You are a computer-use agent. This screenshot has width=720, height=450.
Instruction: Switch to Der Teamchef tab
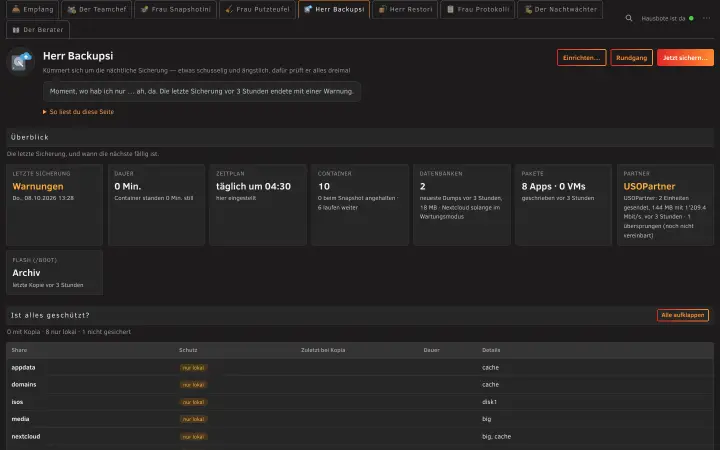click(96, 9)
